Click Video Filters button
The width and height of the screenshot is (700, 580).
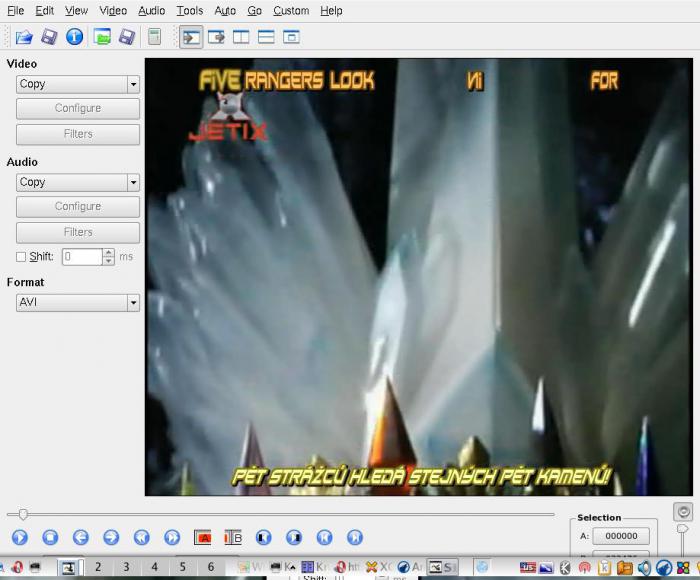(78, 134)
